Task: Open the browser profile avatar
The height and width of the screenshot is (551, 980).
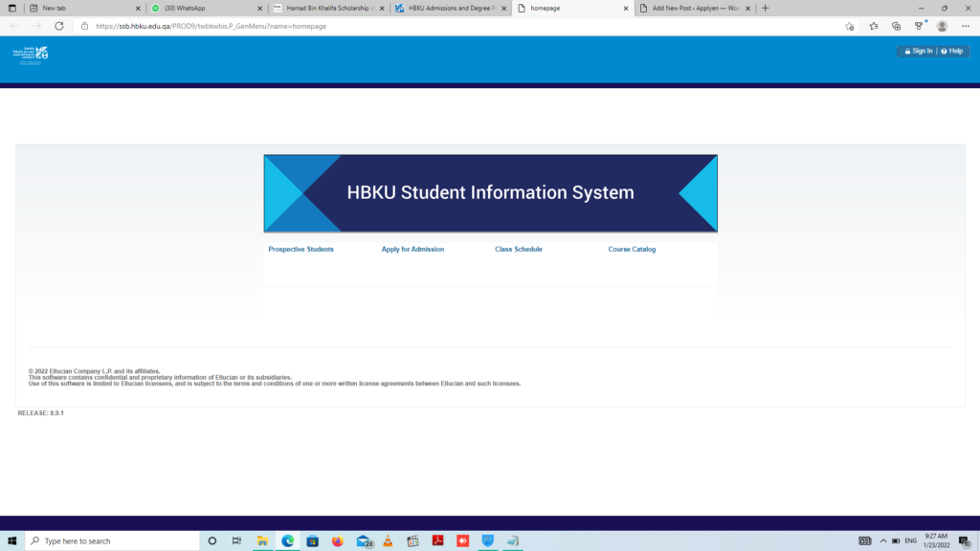Action: click(x=942, y=26)
